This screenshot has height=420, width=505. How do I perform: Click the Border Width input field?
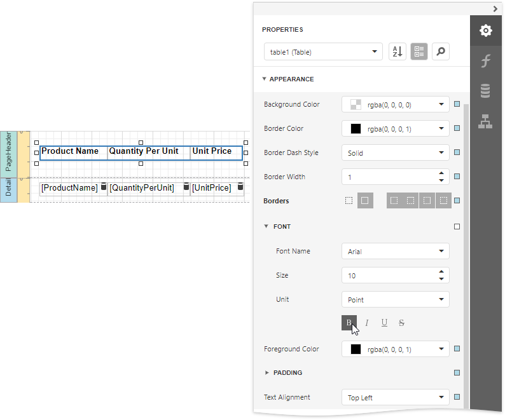[x=388, y=177]
